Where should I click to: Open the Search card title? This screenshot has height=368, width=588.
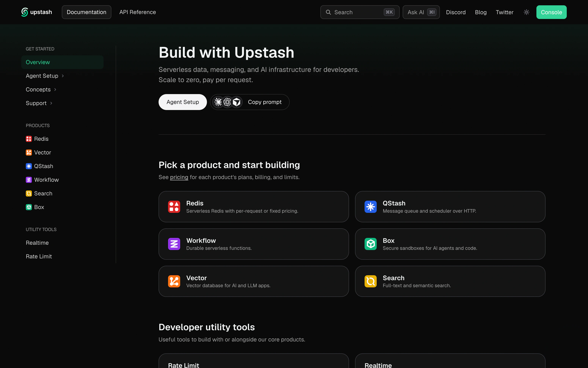[x=393, y=278]
